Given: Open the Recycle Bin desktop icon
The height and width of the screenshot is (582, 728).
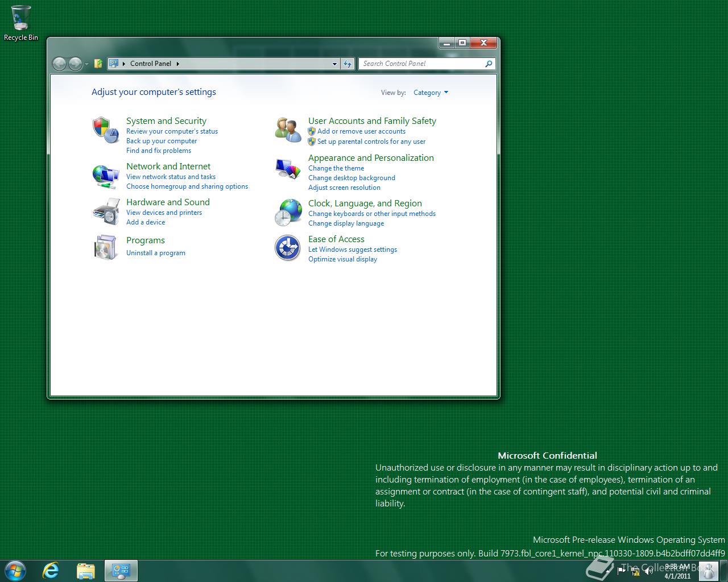Looking at the screenshot, I should coord(21,23).
